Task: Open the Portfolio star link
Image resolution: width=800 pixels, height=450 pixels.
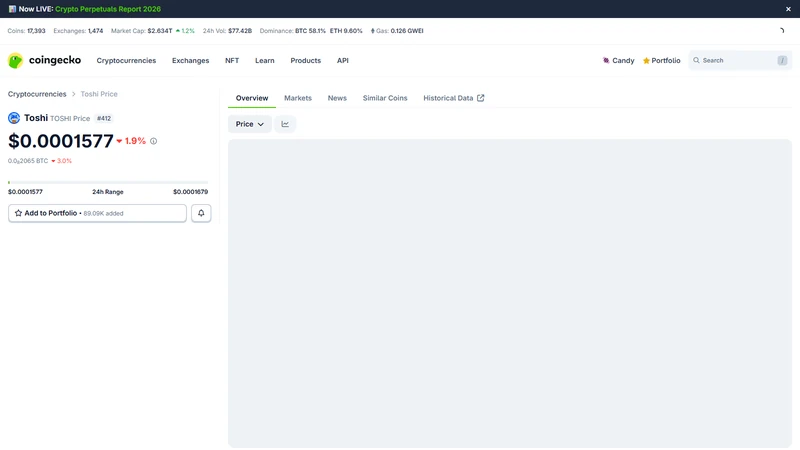Action: (x=661, y=60)
